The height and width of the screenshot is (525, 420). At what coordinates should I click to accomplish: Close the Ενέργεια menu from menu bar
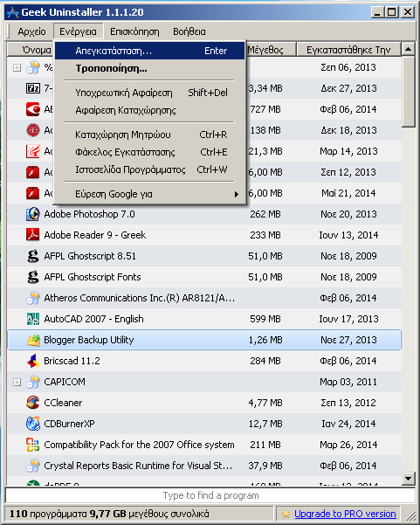[78, 31]
